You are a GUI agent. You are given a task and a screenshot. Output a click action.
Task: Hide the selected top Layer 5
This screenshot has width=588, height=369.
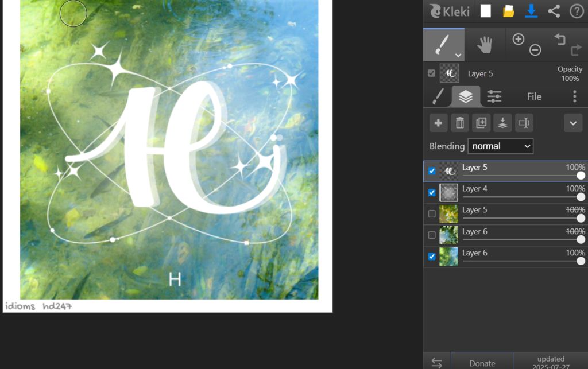click(432, 171)
